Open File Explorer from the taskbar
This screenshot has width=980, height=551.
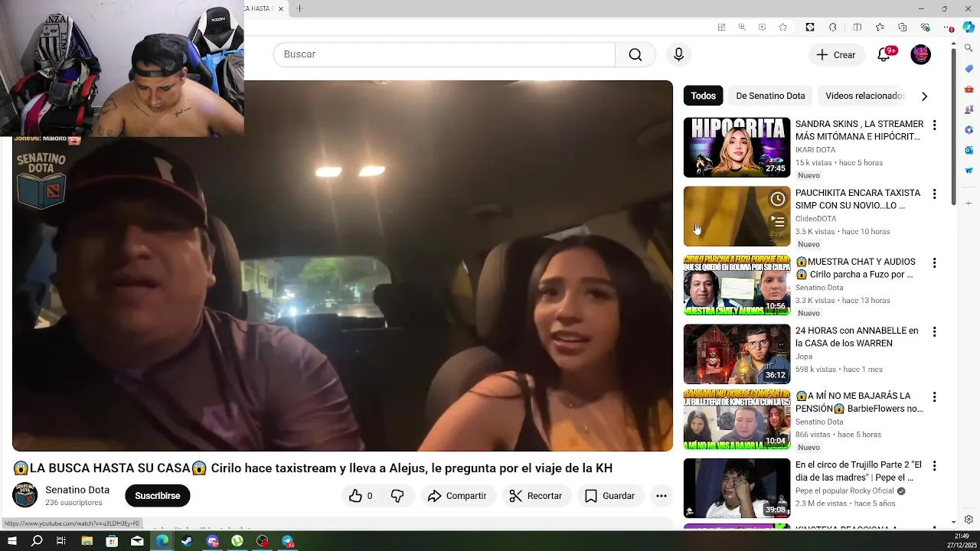(x=87, y=541)
